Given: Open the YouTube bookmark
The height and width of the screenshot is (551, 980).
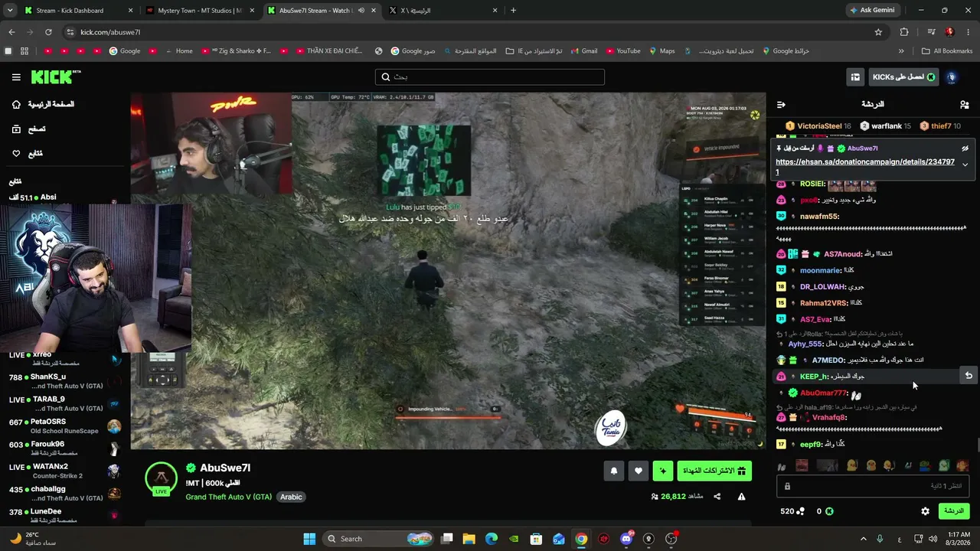Looking at the screenshot, I should pyautogui.click(x=622, y=51).
